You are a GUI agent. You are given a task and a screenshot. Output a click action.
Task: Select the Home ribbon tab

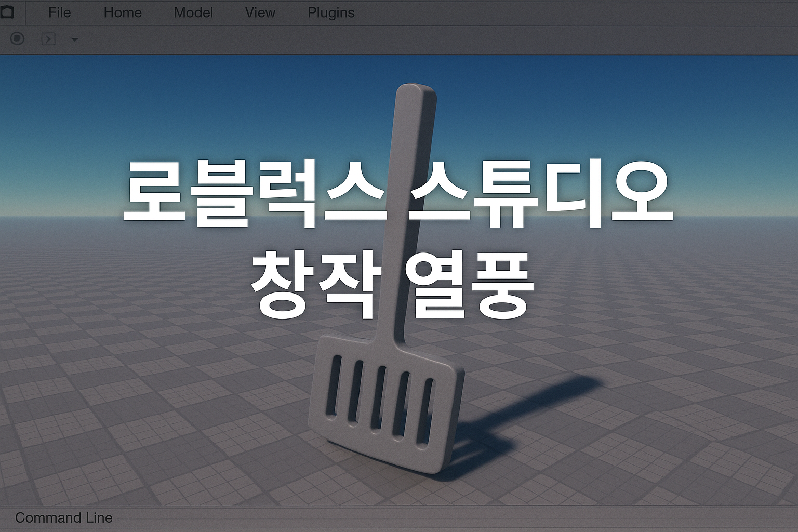tap(122, 12)
